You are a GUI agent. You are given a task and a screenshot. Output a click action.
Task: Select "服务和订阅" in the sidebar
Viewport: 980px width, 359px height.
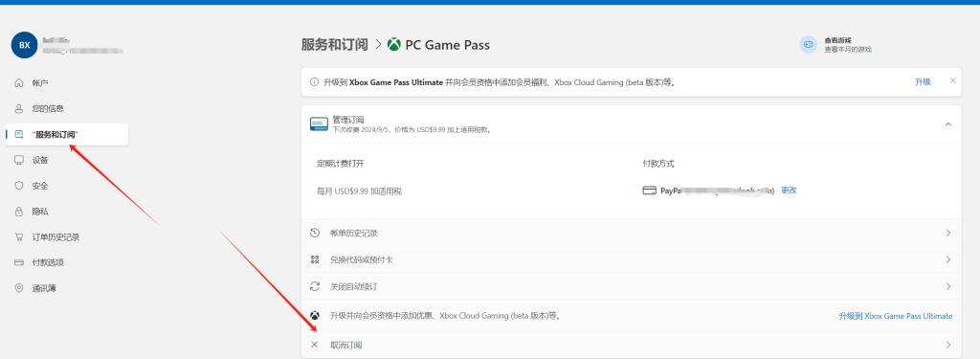67,134
